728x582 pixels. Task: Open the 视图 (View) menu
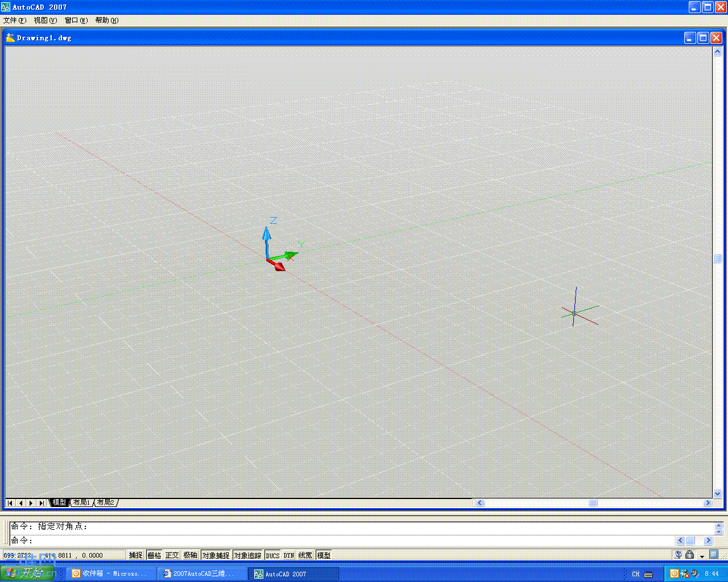pyautogui.click(x=45, y=20)
